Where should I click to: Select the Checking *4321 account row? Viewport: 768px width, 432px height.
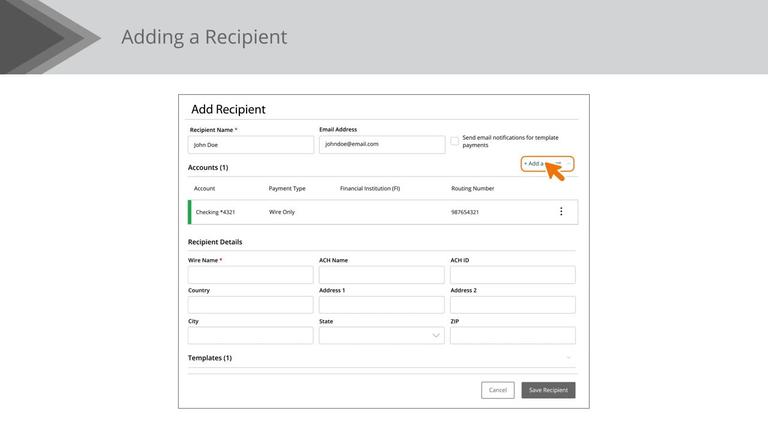tap(380, 212)
